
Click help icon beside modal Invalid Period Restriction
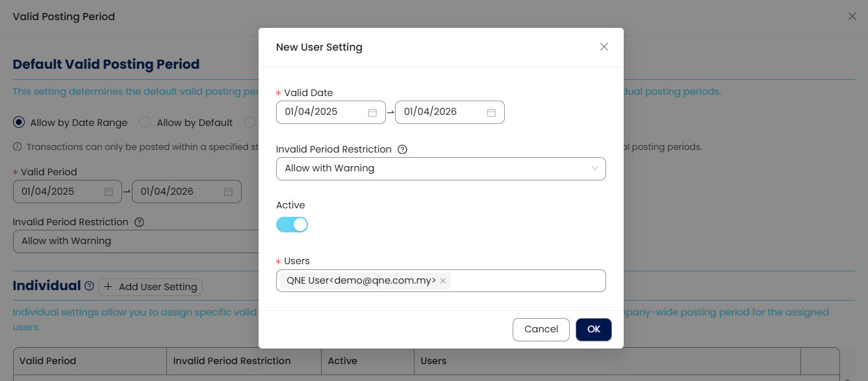[402, 149]
